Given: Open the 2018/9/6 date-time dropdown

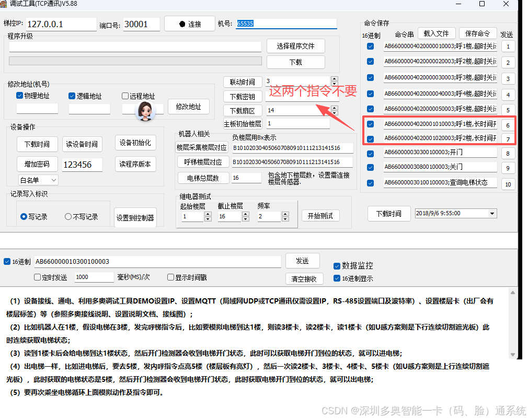Looking at the screenshot, I should pyautogui.click(x=492, y=213).
